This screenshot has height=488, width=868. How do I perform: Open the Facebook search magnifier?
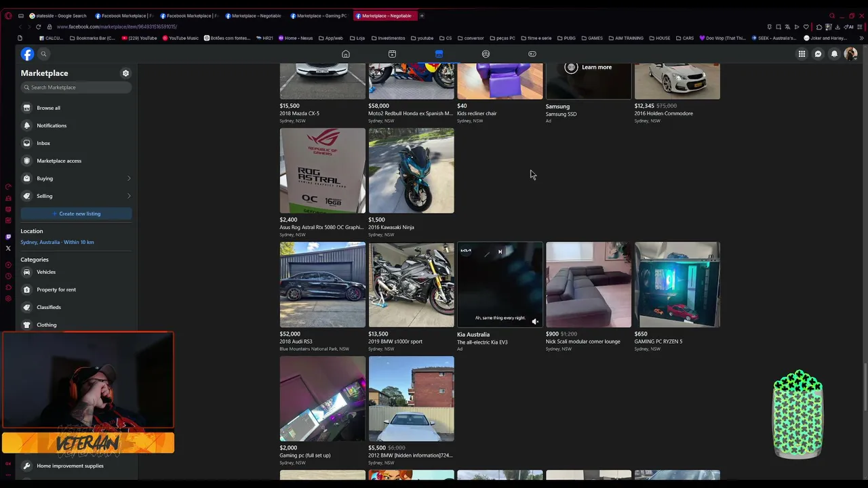point(43,54)
